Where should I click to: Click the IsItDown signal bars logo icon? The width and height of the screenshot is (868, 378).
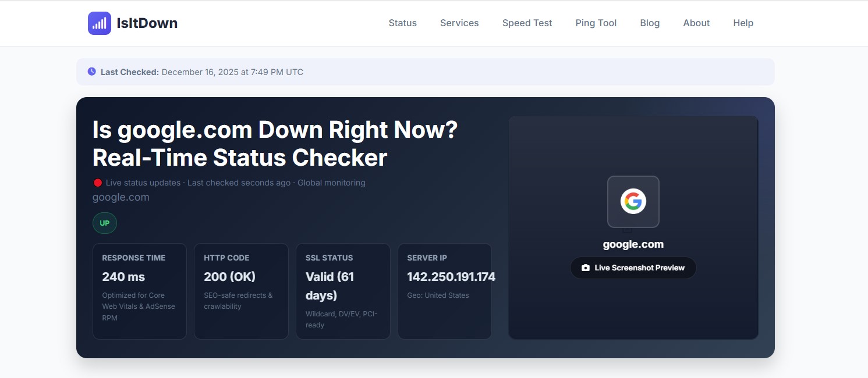coord(100,23)
